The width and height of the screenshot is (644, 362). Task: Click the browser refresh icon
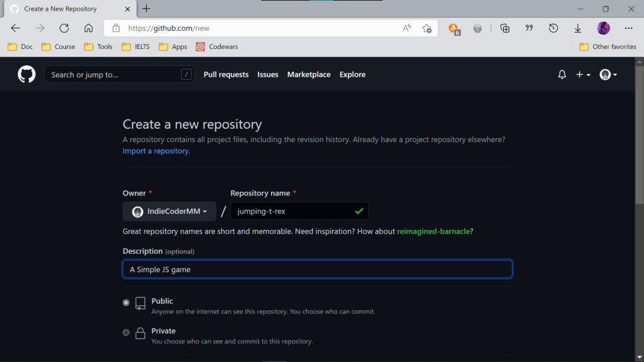click(64, 28)
